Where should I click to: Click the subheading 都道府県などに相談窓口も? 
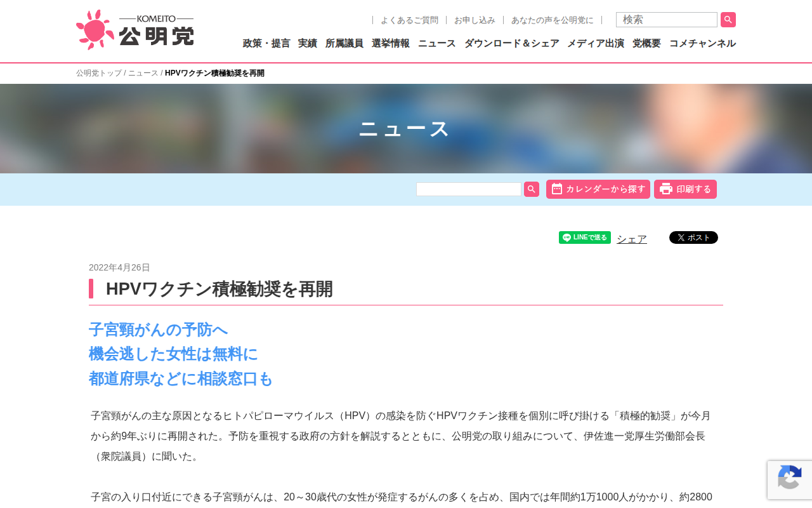(181, 378)
